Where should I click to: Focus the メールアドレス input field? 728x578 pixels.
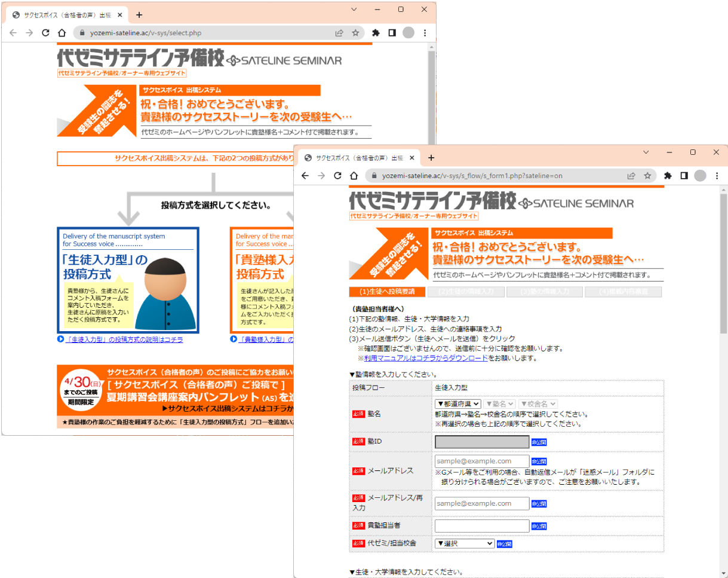[482, 461]
